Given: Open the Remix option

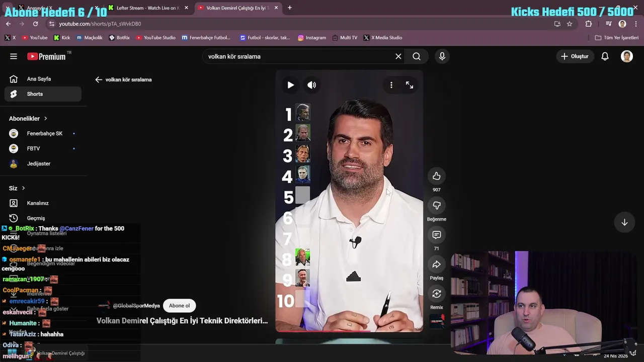Looking at the screenshot, I should [437, 294].
